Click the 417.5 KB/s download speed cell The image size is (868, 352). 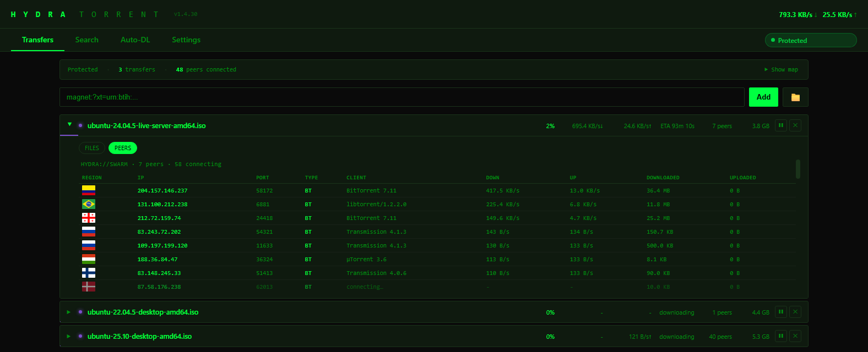pyautogui.click(x=503, y=191)
